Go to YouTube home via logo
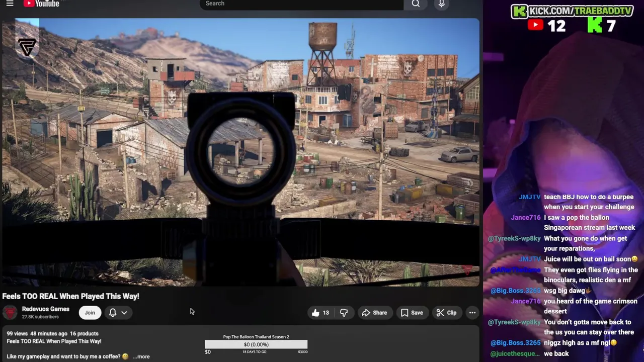The width and height of the screenshot is (644, 362). (41, 4)
